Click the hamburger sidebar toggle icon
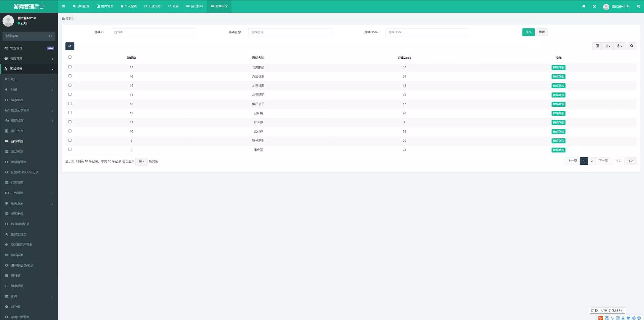Image resolution: width=644 pixels, height=320 pixels. [63, 6]
